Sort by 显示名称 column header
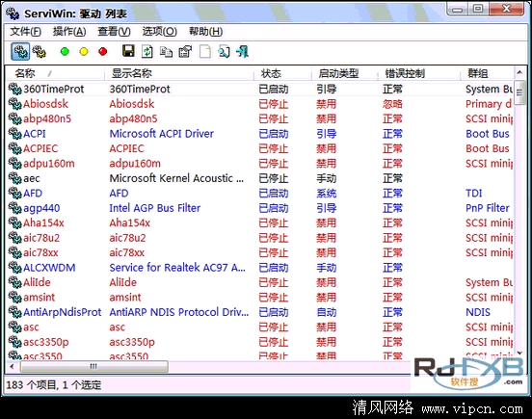The image size is (532, 419). [x=179, y=73]
